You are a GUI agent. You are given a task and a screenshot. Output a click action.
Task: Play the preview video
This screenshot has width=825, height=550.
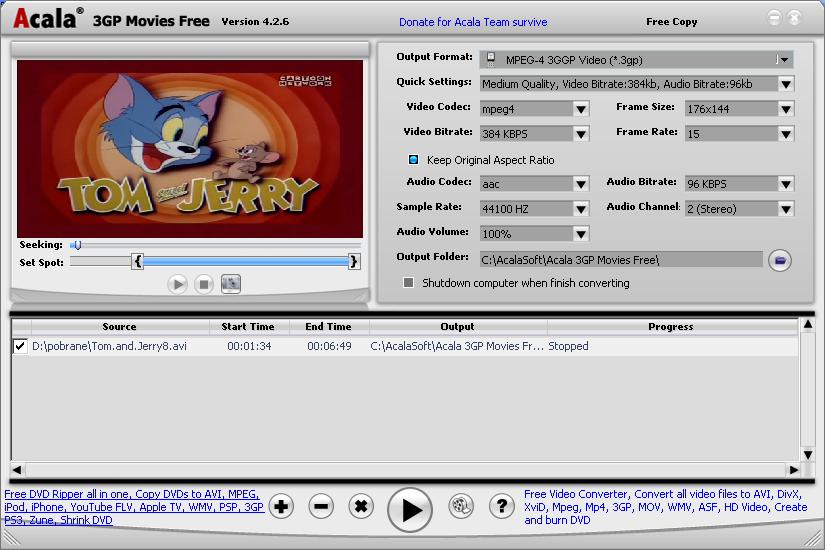[x=177, y=284]
